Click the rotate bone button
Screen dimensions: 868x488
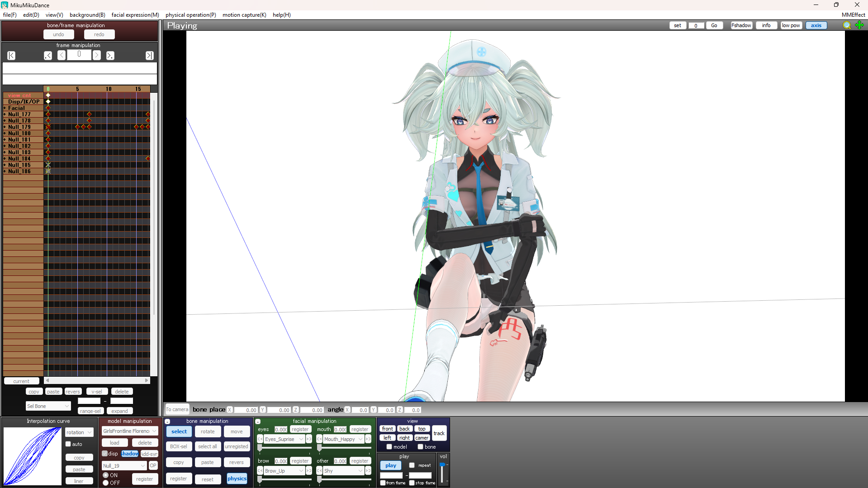tap(208, 431)
